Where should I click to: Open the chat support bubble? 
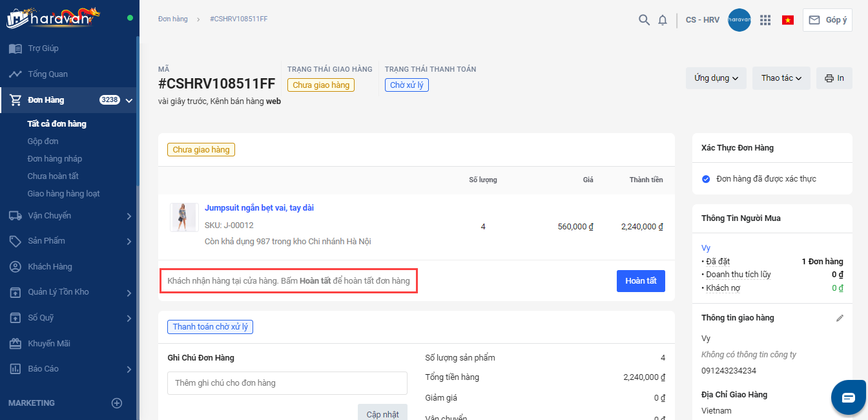point(848,397)
